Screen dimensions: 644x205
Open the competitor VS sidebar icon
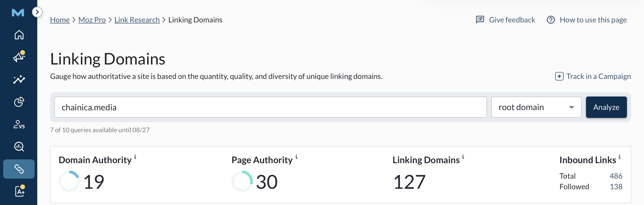(19, 124)
